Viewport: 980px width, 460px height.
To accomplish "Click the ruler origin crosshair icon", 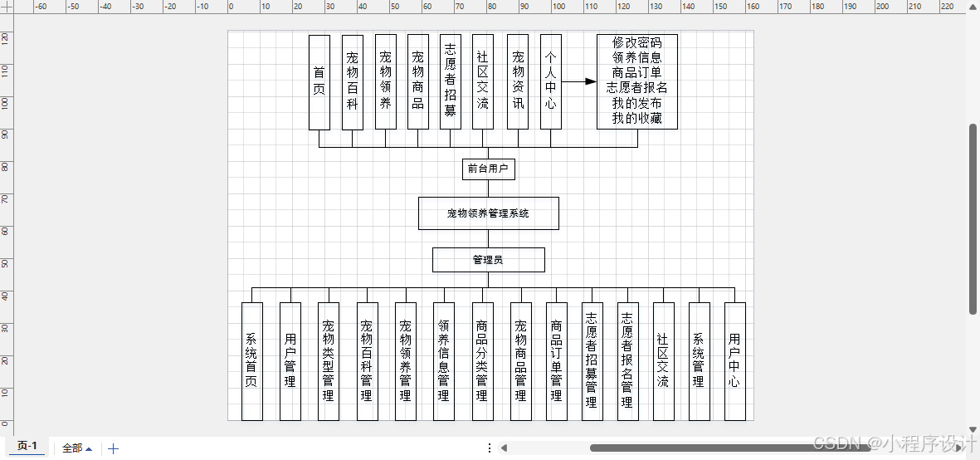I will point(7,7).
